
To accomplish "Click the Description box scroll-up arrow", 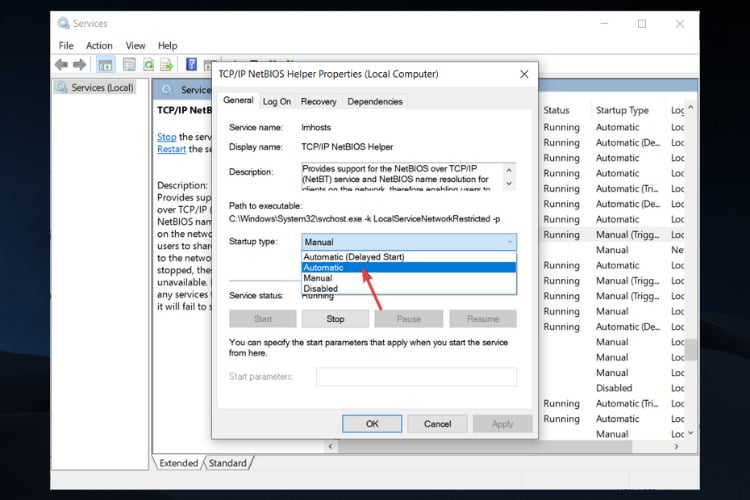I will coord(509,170).
